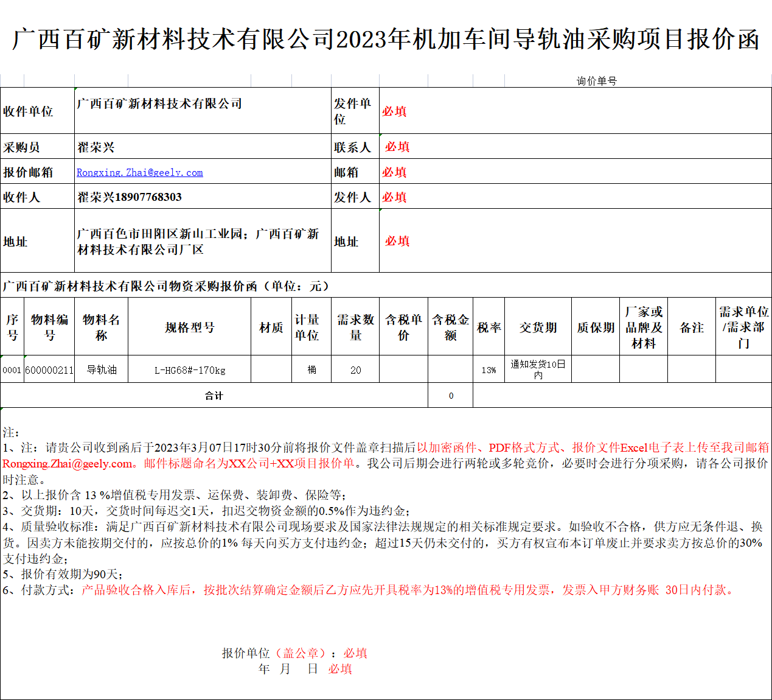Select the 导轨油 material name cell

click(x=102, y=369)
